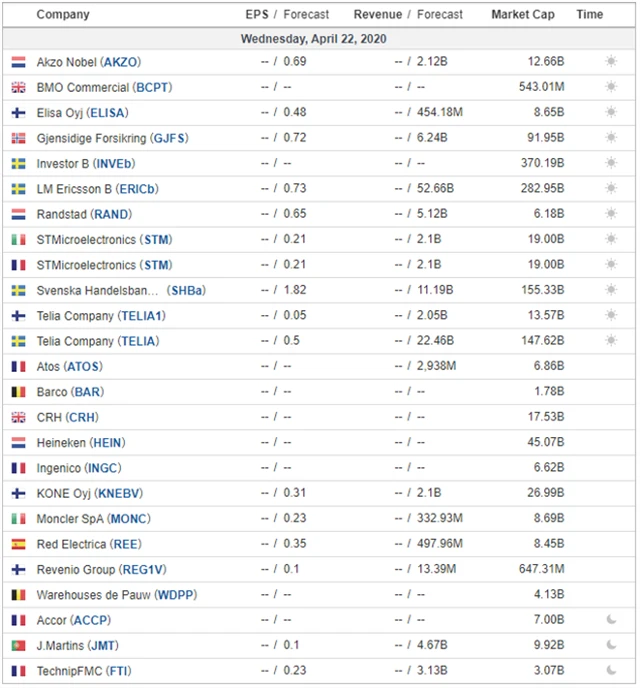Sort by the Company column header

click(x=63, y=15)
